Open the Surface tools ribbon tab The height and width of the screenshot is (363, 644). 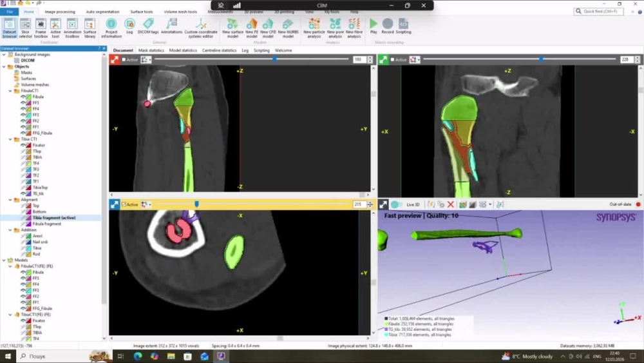coord(142,12)
